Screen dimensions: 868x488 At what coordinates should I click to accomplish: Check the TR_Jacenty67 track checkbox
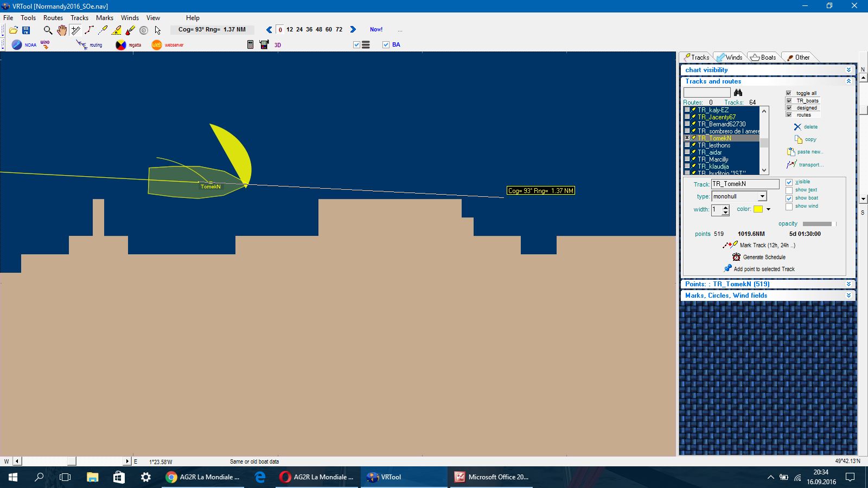tap(687, 117)
